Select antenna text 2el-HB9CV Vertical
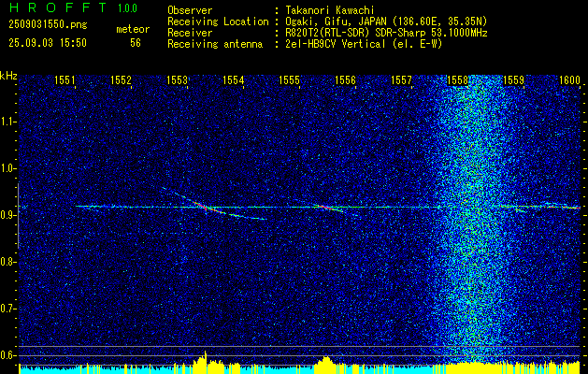588x374 pixels. pos(335,44)
